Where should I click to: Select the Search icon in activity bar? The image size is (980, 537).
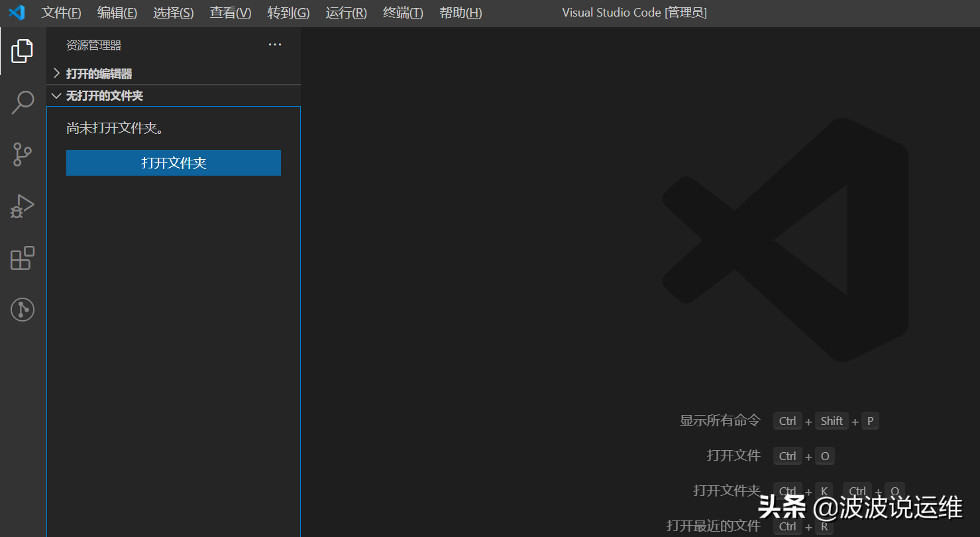(x=22, y=103)
